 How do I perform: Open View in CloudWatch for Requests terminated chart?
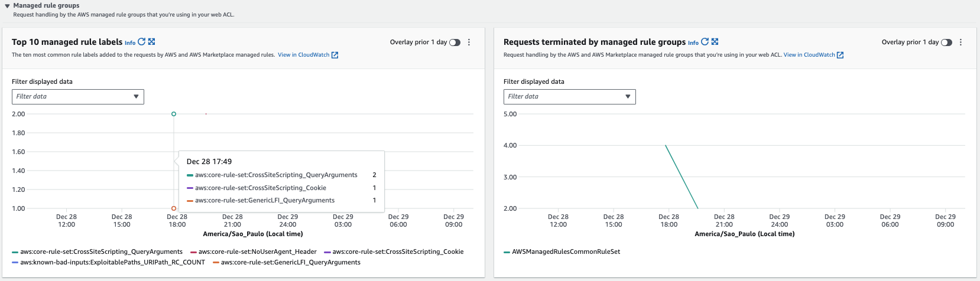(x=809, y=55)
